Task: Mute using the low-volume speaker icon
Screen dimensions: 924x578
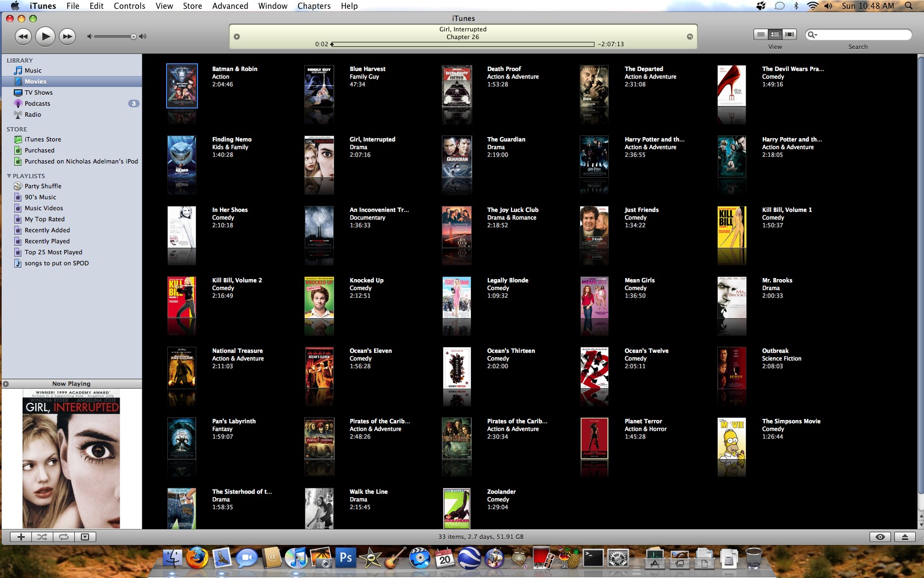Action: tap(89, 37)
